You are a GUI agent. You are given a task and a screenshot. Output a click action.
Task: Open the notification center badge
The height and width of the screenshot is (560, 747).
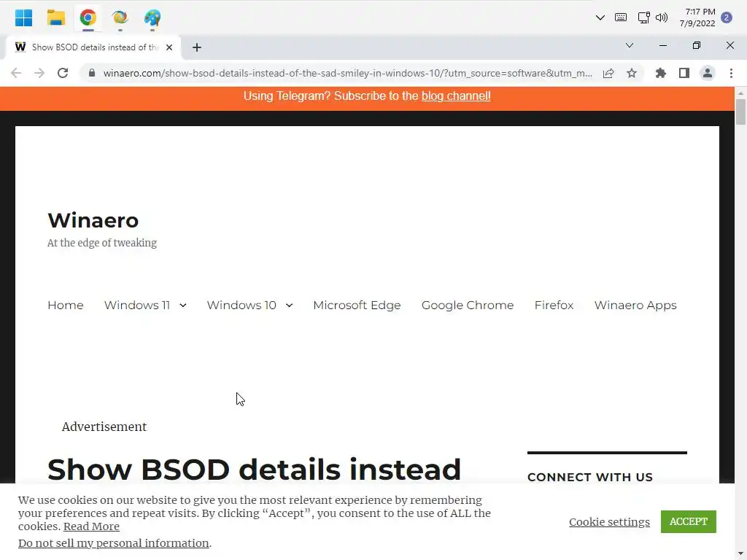click(x=727, y=17)
